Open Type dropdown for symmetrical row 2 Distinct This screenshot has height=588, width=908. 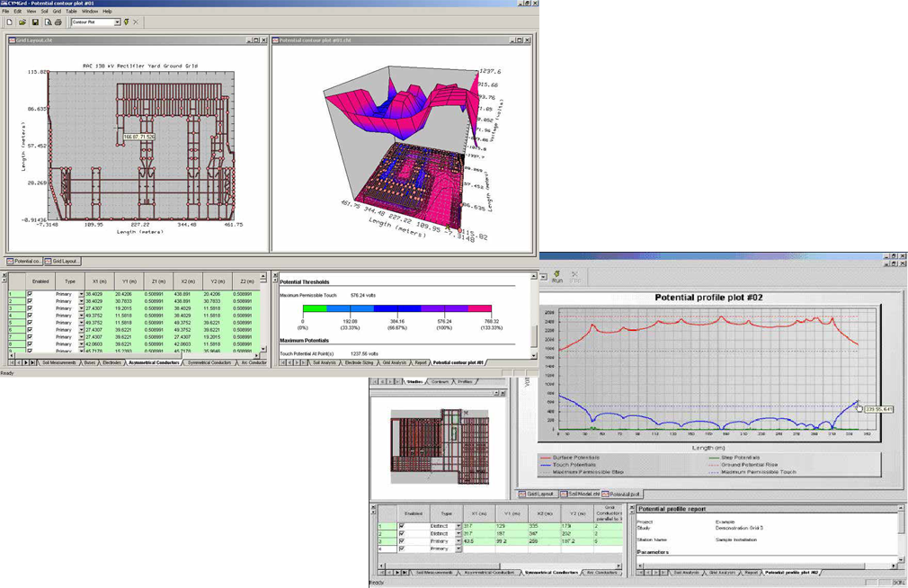pyautogui.click(x=458, y=533)
